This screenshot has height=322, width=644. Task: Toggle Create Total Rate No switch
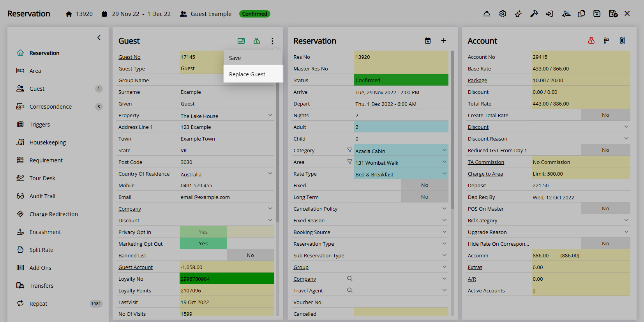pos(605,115)
